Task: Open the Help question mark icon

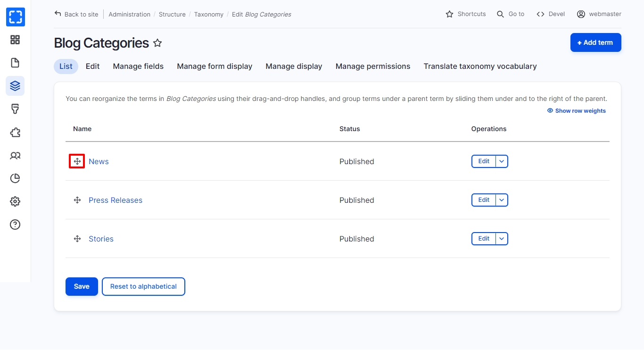Action: (x=15, y=225)
